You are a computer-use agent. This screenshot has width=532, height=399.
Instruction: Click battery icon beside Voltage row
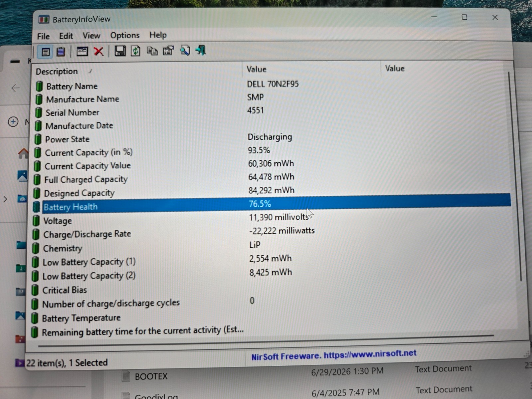pyautogui.click(x=36, y=221)
